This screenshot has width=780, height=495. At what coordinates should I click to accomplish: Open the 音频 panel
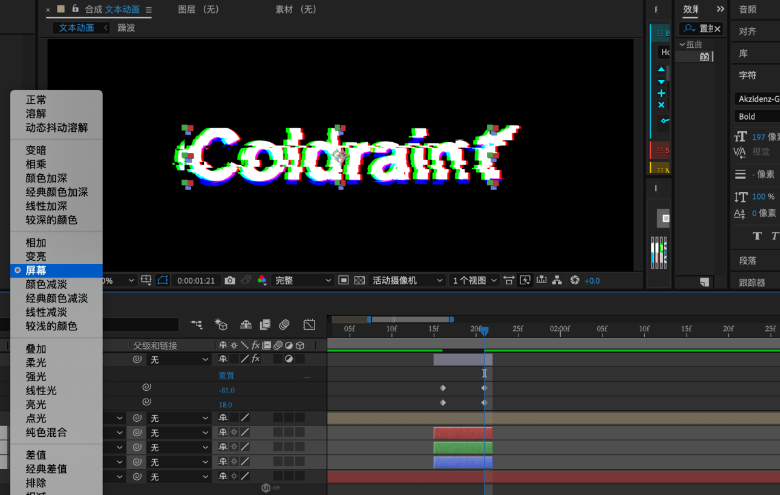pos(747,9)
